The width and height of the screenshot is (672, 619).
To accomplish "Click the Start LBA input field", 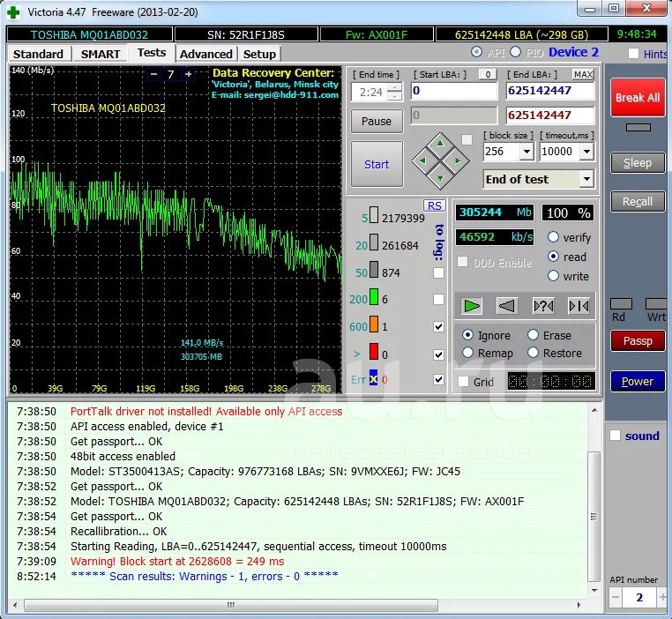I will [x=454, y=91].
